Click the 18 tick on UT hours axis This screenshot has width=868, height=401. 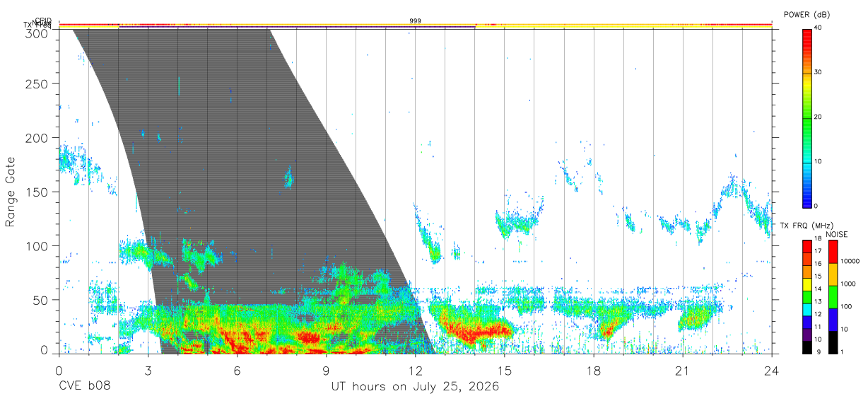[594, 371]
